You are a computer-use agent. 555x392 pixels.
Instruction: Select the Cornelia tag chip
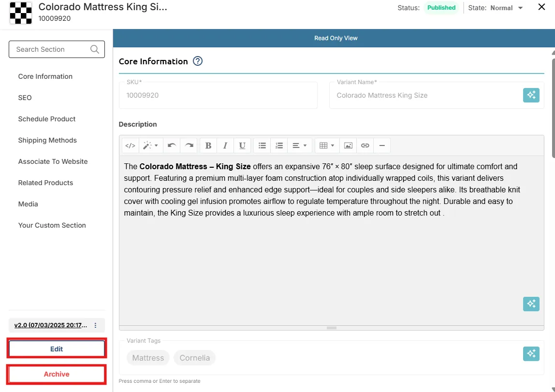tap(195, 358)
